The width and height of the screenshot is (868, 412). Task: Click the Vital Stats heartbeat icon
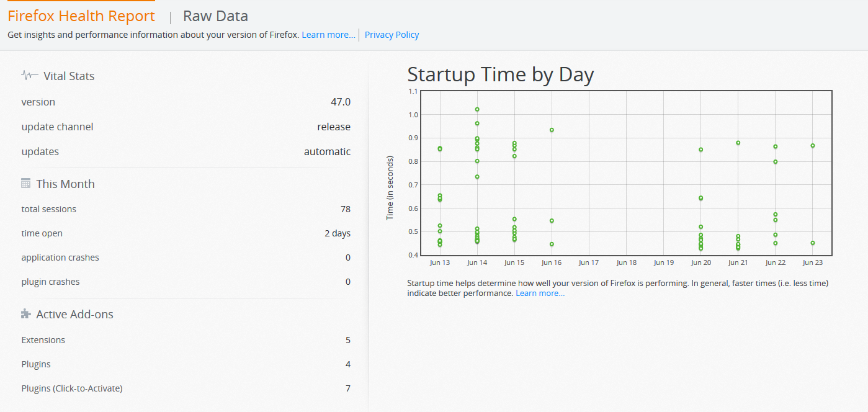[x=30, y=76]
